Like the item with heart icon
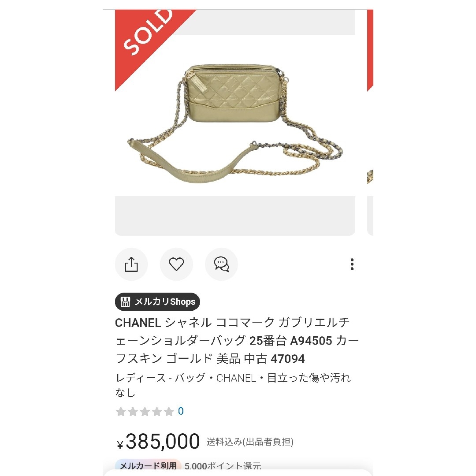This screenshot has height=476, width=476. click(x=176, y=264)
